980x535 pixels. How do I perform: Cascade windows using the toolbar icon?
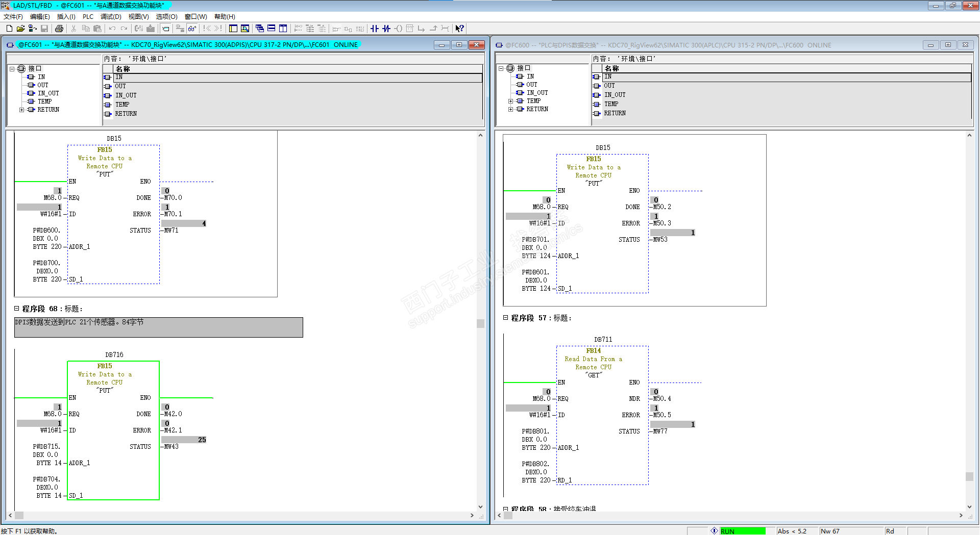point(260,29)
